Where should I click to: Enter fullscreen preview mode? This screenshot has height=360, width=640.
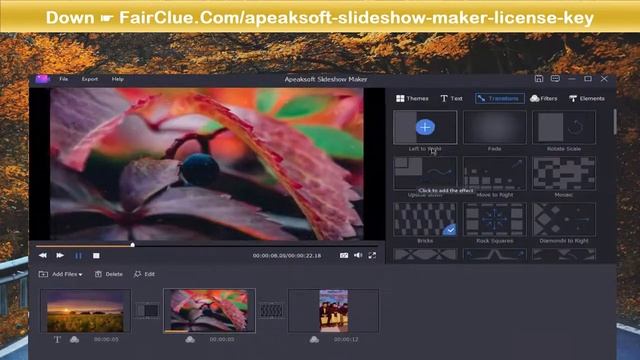[372, 256]
